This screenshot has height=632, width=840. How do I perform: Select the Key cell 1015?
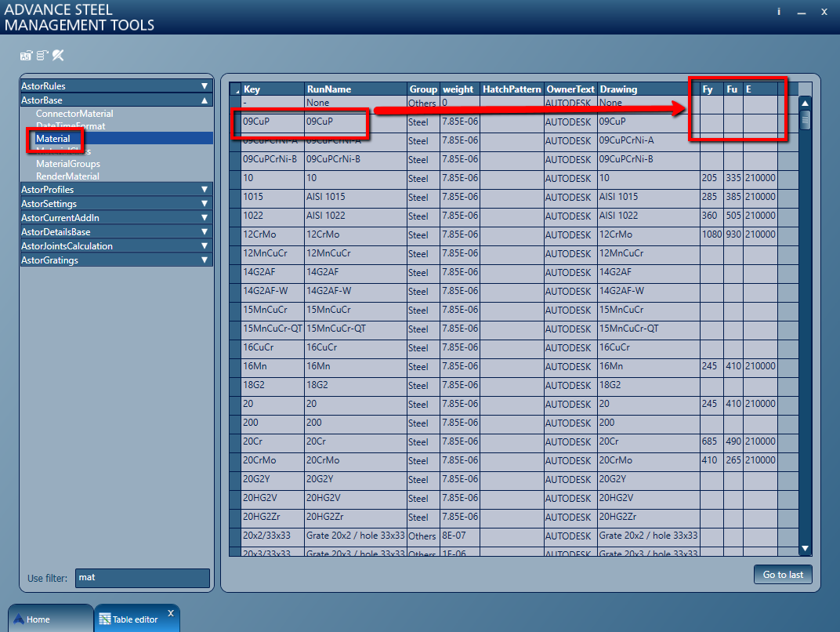tap(273, 198)
